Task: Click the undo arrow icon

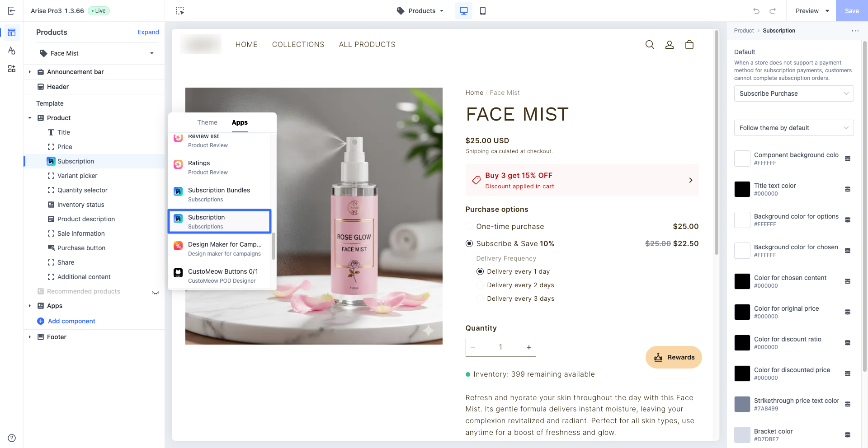Action: [756, 11]
